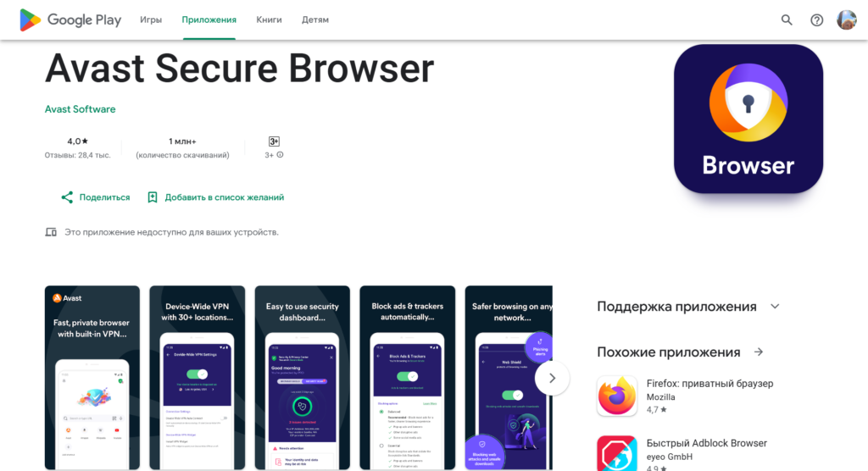Click the Mozilla developer name
868x471 pixels.
[661, 397]
